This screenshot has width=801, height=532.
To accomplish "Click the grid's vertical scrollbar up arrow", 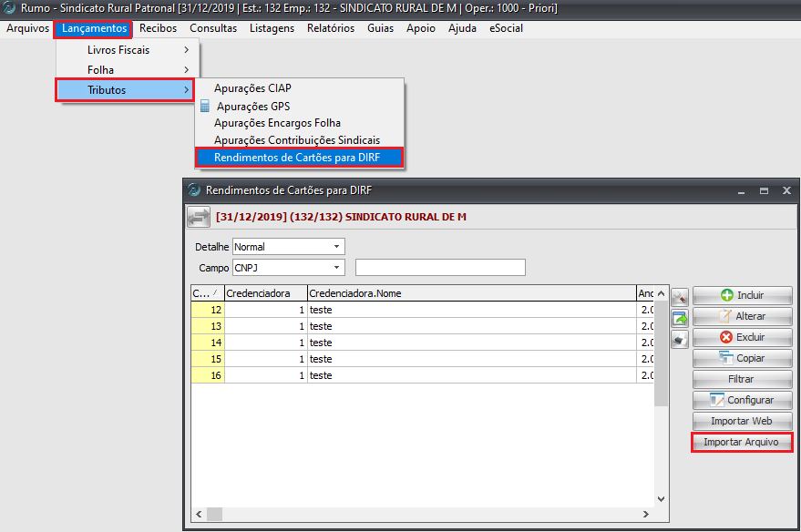I will click(661, 293).
